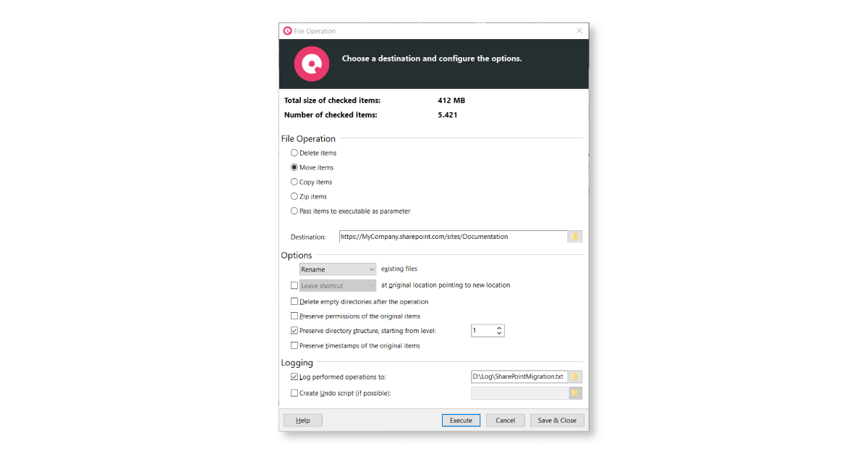Increase the directory level stepper
The image size is (868, 454).
click(499, 328)
